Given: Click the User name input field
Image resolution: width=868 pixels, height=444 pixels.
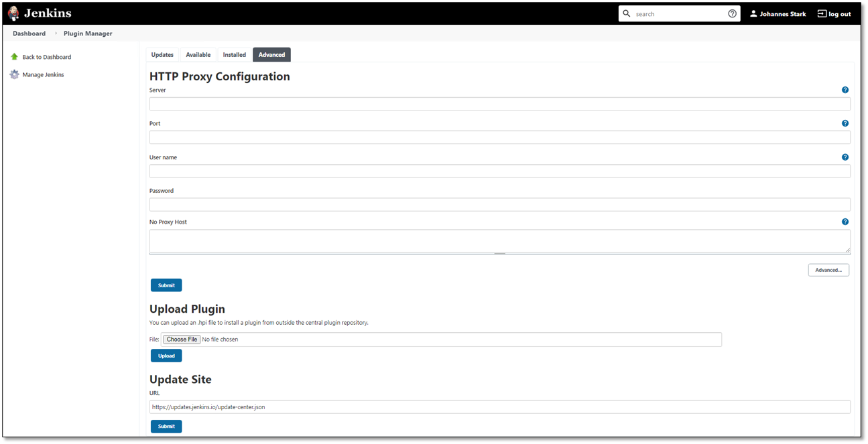Looking at the screenshot, I should [500, 171].
